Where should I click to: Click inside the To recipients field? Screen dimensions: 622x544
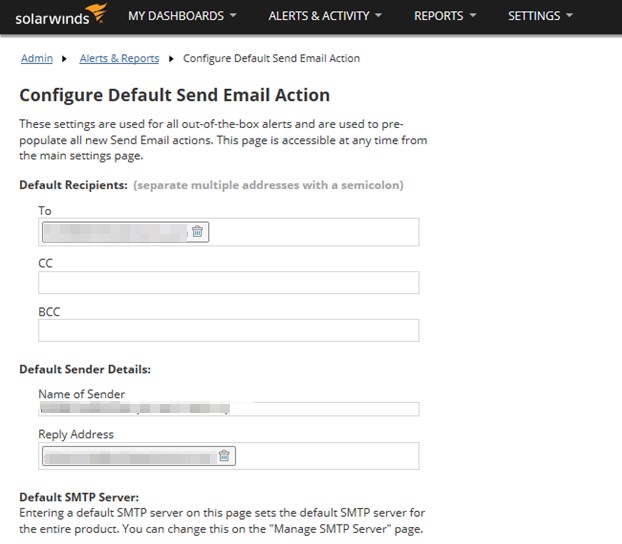pos(310,232)
